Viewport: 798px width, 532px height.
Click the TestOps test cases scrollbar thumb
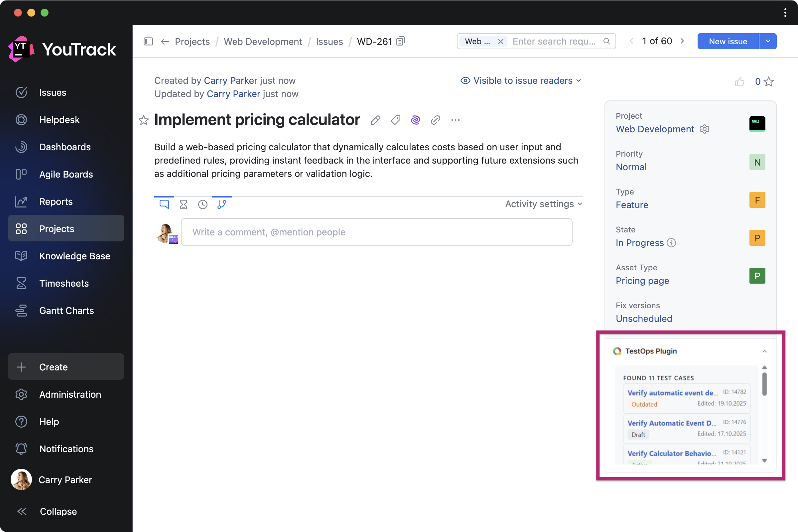pos(764,384)
